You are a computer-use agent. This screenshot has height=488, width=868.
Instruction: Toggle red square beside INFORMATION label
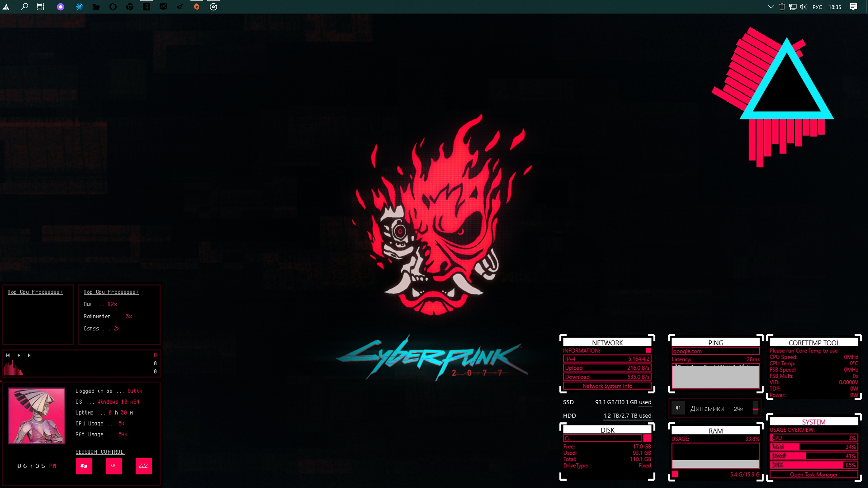[648, 350]
